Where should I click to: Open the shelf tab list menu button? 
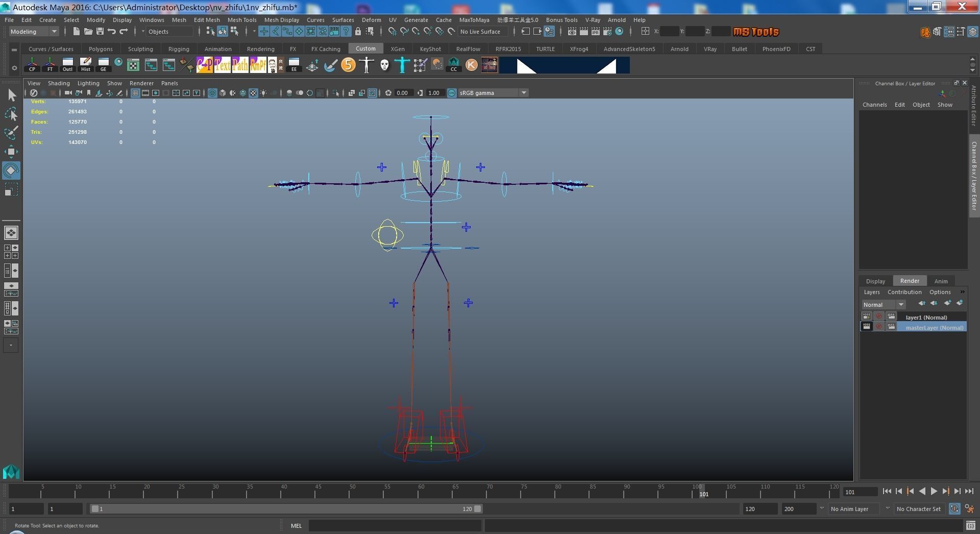14,50
